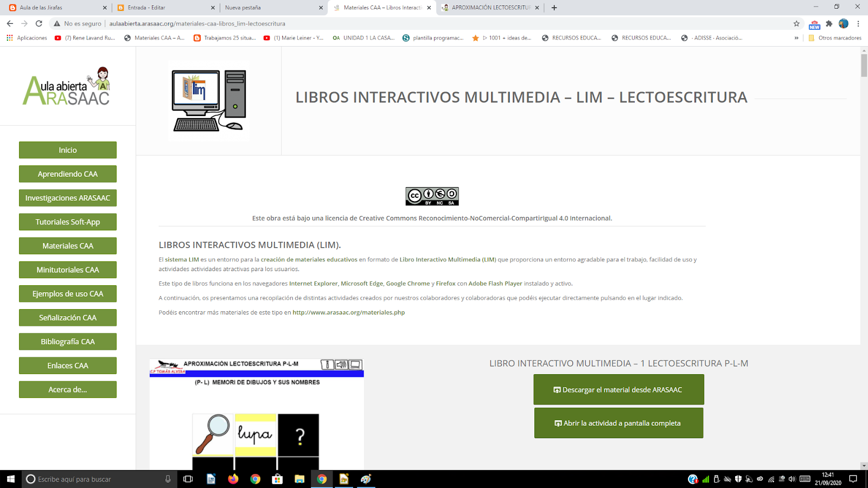This screenshot has height=488, width=868.
Task: Open 'UNIDAD 1 LA CASA' bookmark
Action: tap(363, 38)
